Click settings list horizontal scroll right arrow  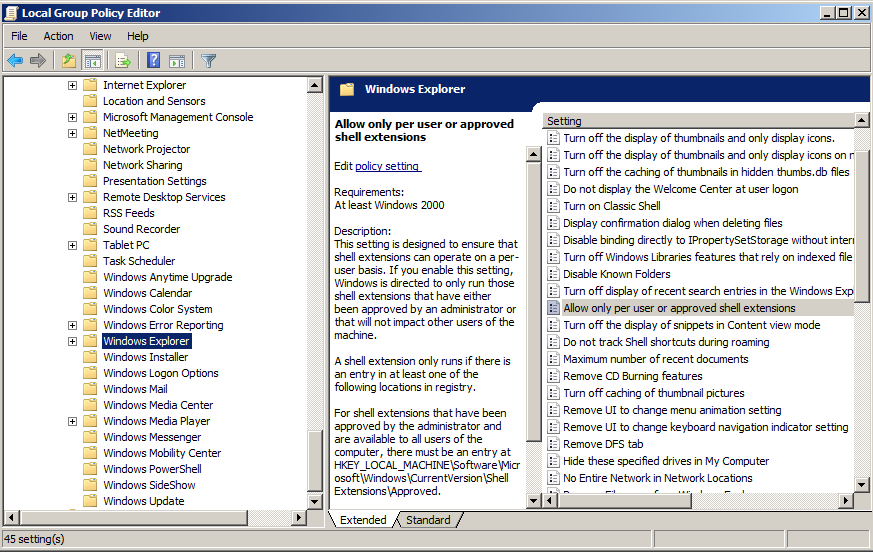coord(846,500)
